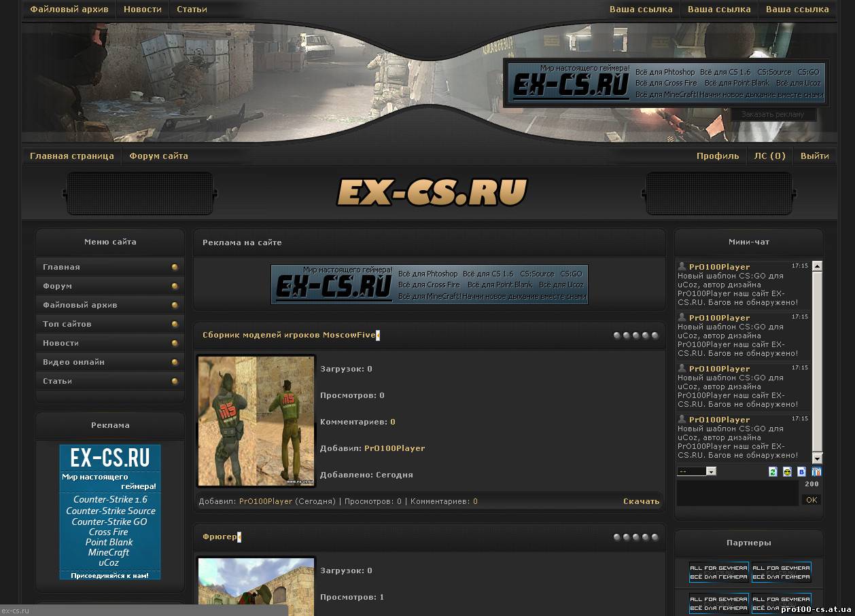The width and height of the screenshot is (855, 616).
Task: Click the 'Партнеры' panel heading
Action: 749,543
